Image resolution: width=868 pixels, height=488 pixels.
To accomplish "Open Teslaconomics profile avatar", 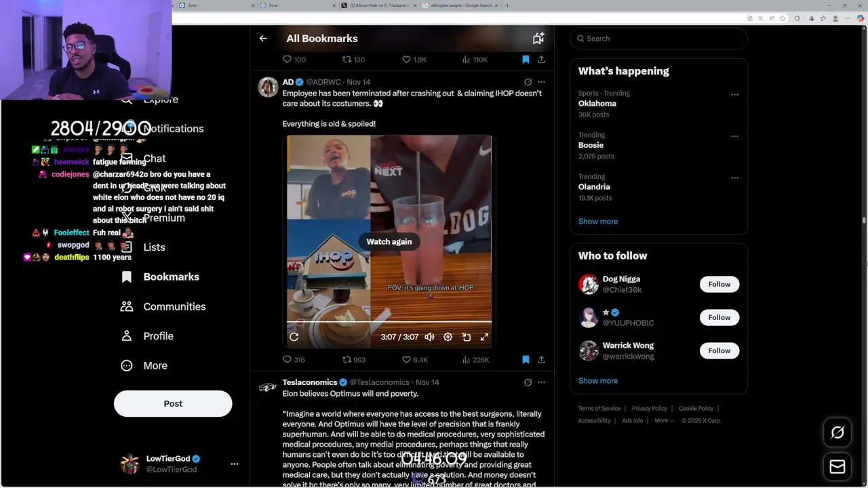I will coord(268,388).
